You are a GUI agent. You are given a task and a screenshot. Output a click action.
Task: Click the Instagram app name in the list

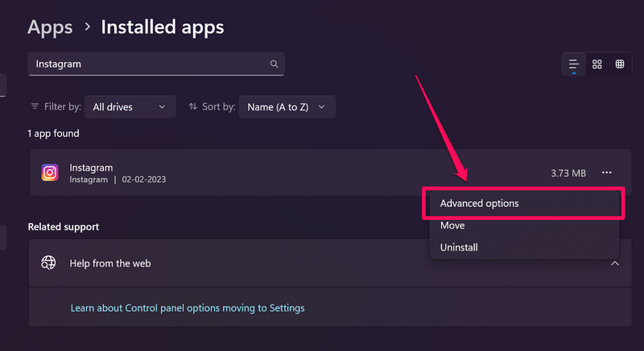click(x=91, y=167)
